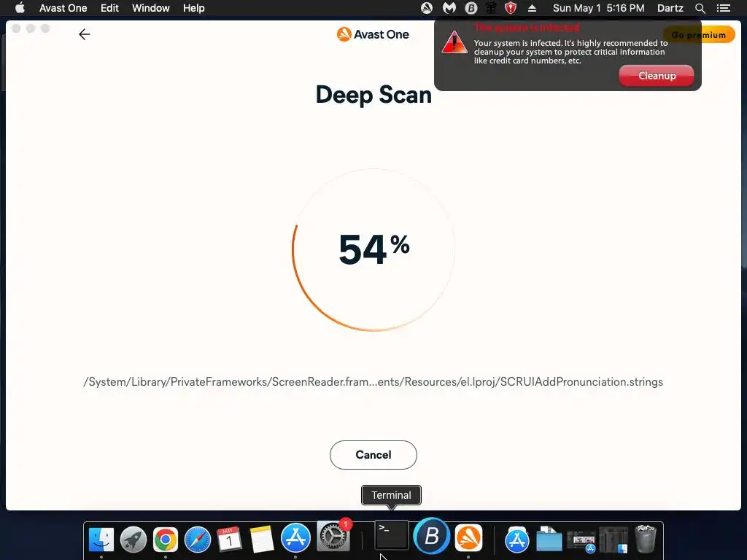
Task: Open App Store from the Dock
Action: point(295,537)
